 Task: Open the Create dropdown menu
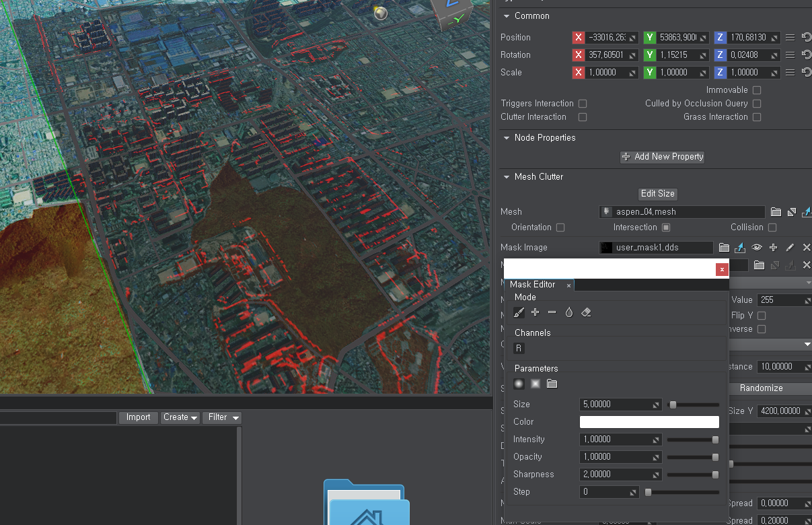(180, 417)
